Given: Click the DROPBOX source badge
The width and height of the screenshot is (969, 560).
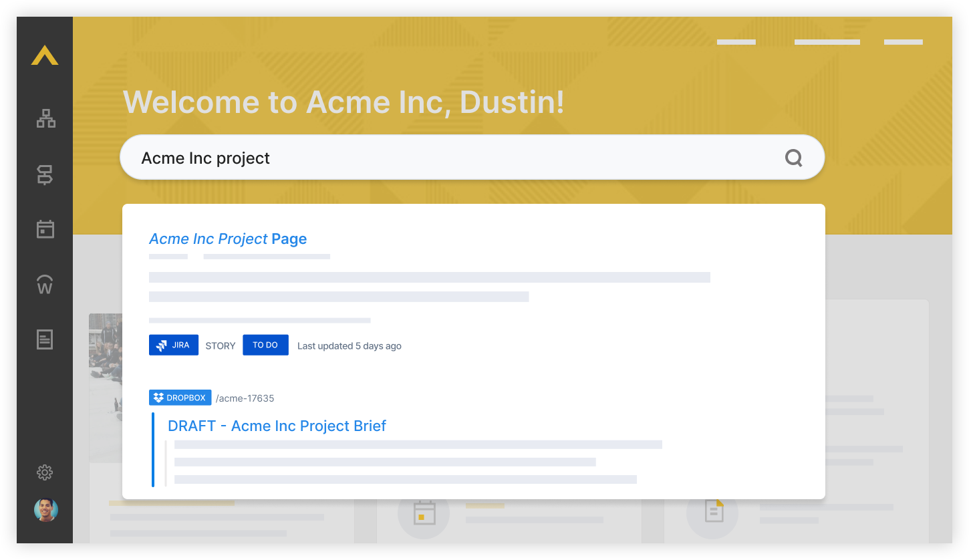Looking at the screenshot, I should pos(180,398).
